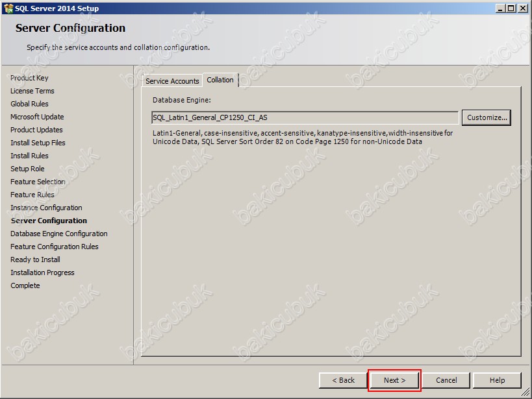Click the Feature Configuration Rules step

[55, 247]
